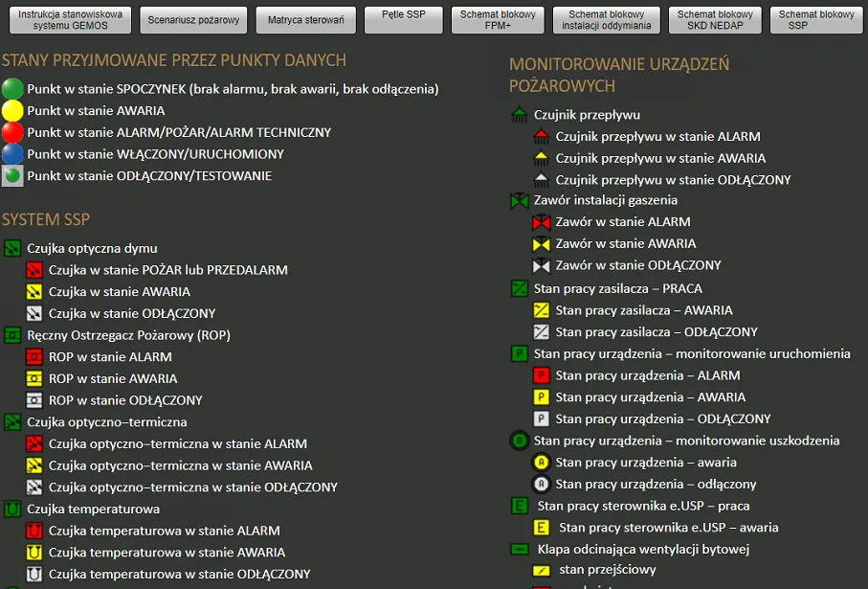Click the Stan pracy zasilacza PRACA icon
This screenshot has width=868, height=589.
pyautogui.click(x=518, y=288)
